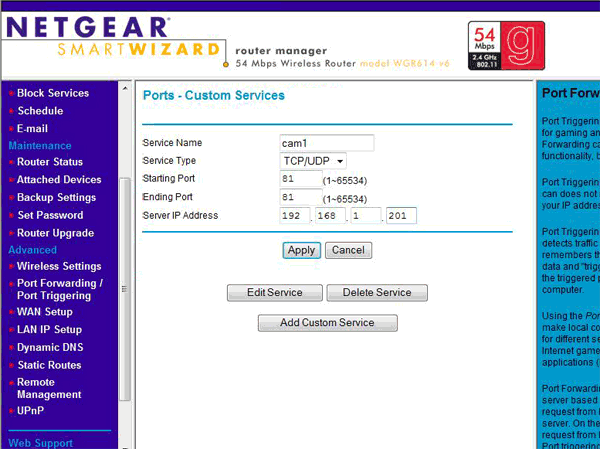Click sidebar scrollbar up arrow
600x449 pixels.
pyautogui.click(x=125, y=88)
